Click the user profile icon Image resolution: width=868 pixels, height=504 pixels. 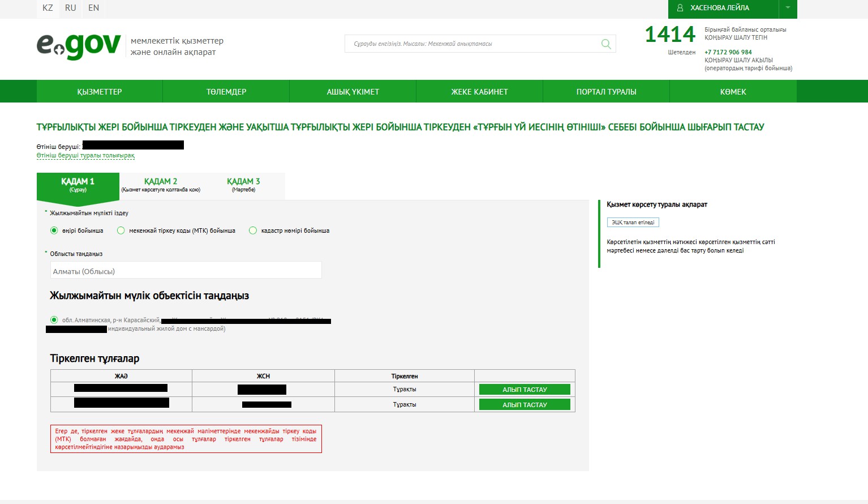(x=680, y=8)
